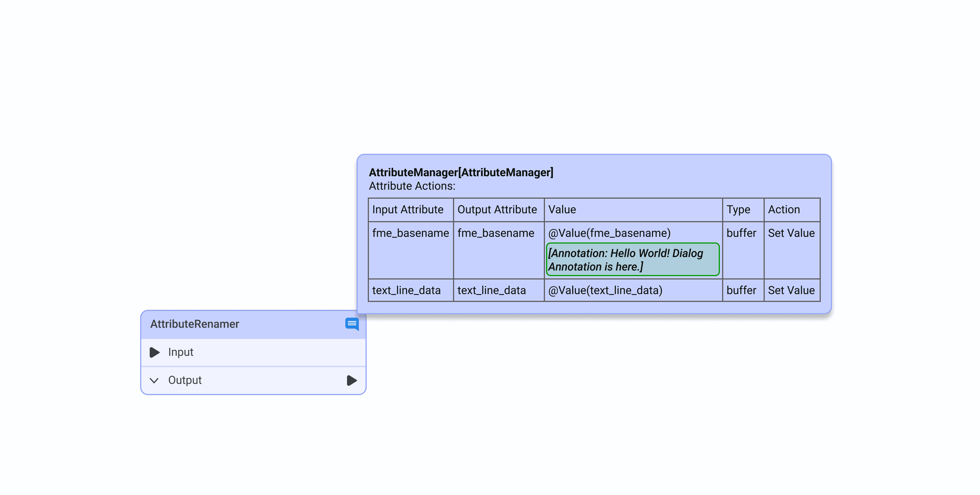Click the Output Attribute column header

click(497, 210)
